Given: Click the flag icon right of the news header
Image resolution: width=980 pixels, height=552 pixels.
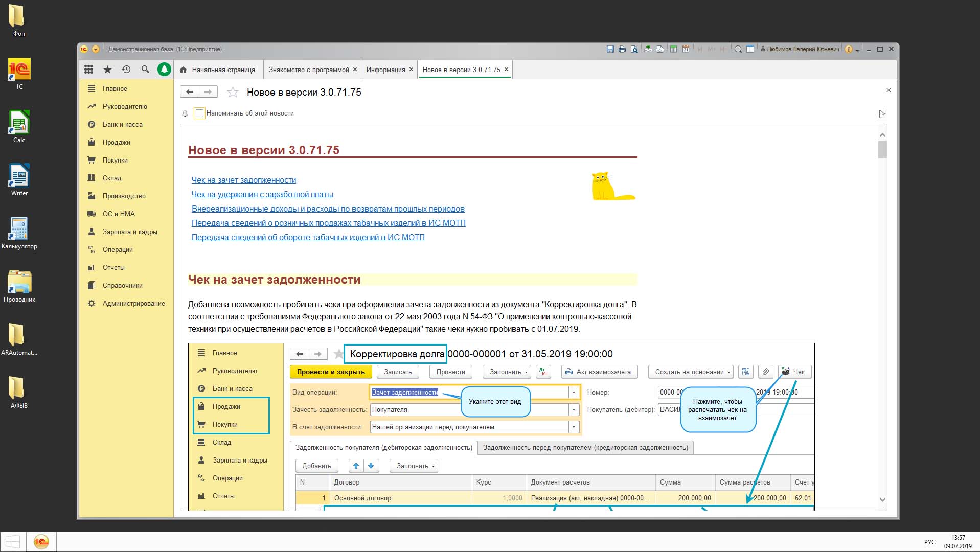Looking at the screenshot, I should (x=882, y=114).
